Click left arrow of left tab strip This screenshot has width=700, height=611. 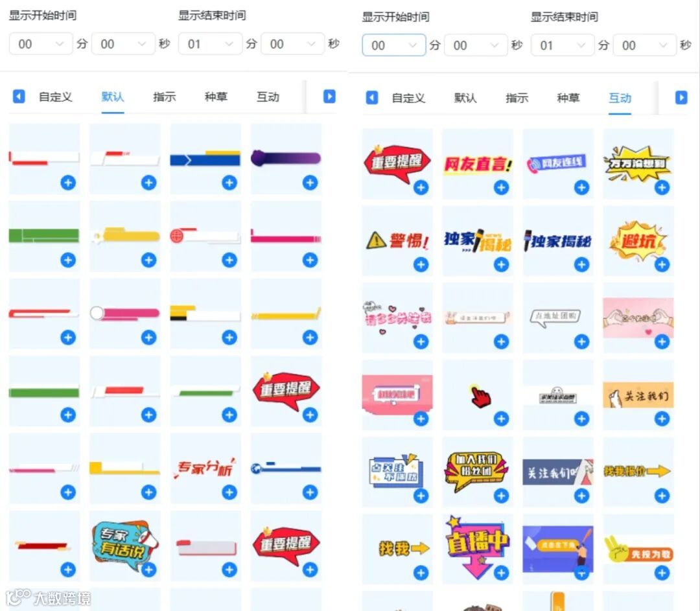(19, 97)
